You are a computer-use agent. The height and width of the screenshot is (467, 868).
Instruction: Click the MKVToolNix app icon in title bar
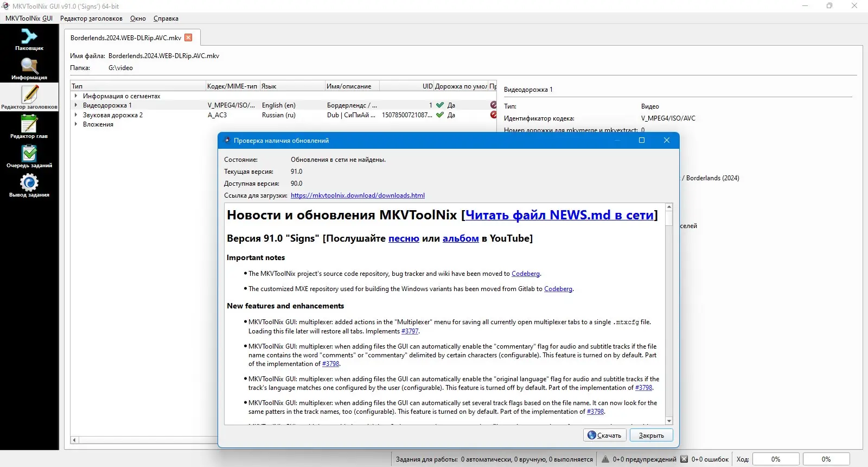[x=6, y=6]
